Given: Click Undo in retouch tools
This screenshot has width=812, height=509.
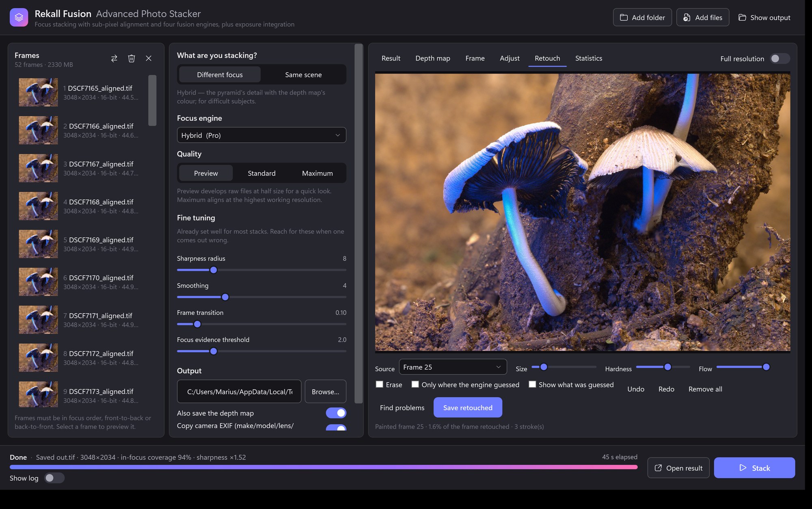Looking at the screenshot, I should [636, 389].
